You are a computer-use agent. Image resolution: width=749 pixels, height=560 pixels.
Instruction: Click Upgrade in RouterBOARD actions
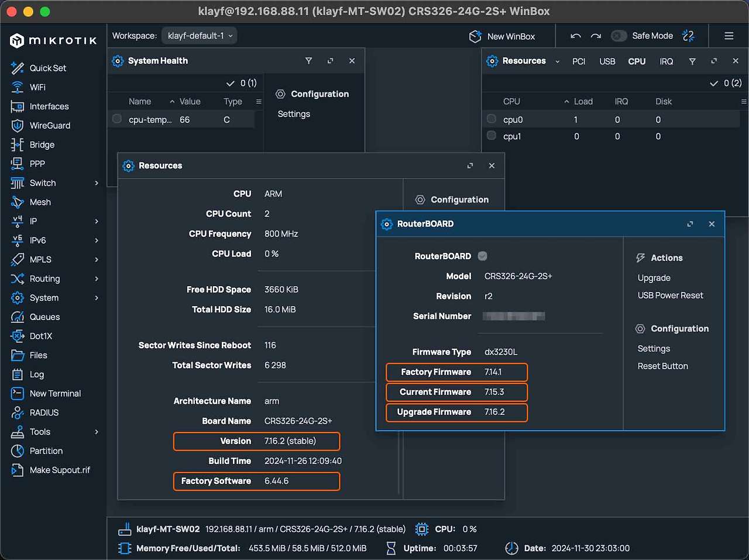click(654, 278)
